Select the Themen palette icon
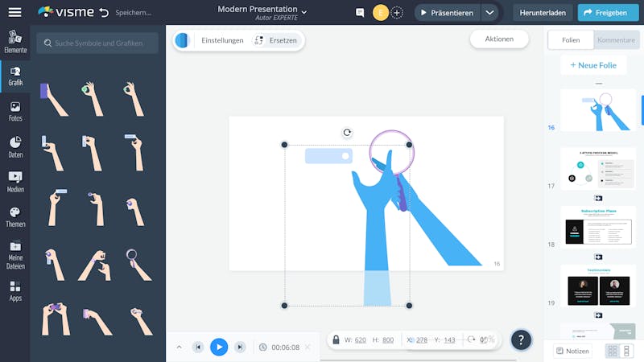The image size is (644, 362). (15, 216)
